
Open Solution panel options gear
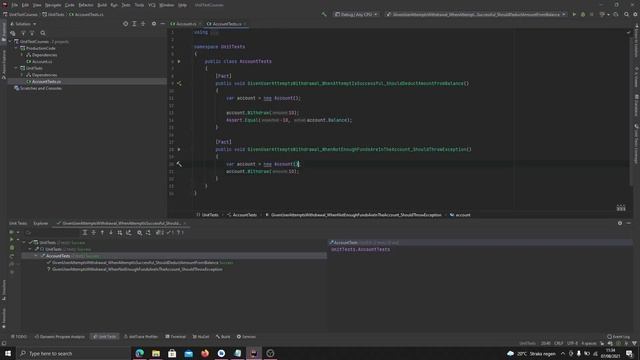[x=154, y=24]
